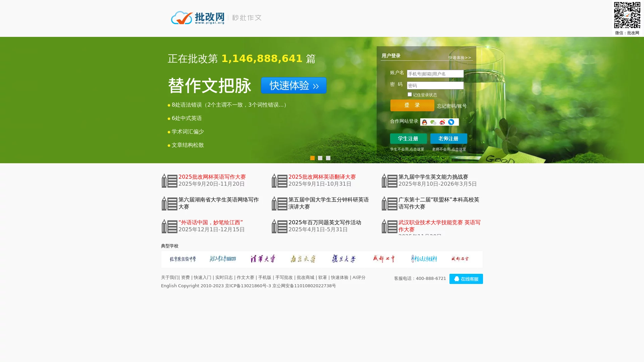The width and height of the screenshot is (644, 362).
Task: Open 在线客服 customer service chat
Action: tap(466, 279)
